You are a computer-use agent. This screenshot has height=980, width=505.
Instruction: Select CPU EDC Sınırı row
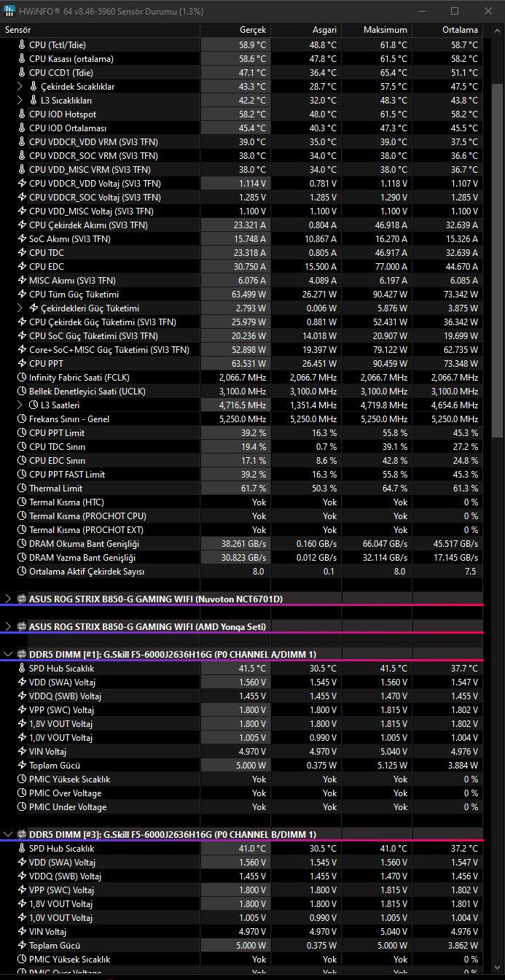[241, 460]
